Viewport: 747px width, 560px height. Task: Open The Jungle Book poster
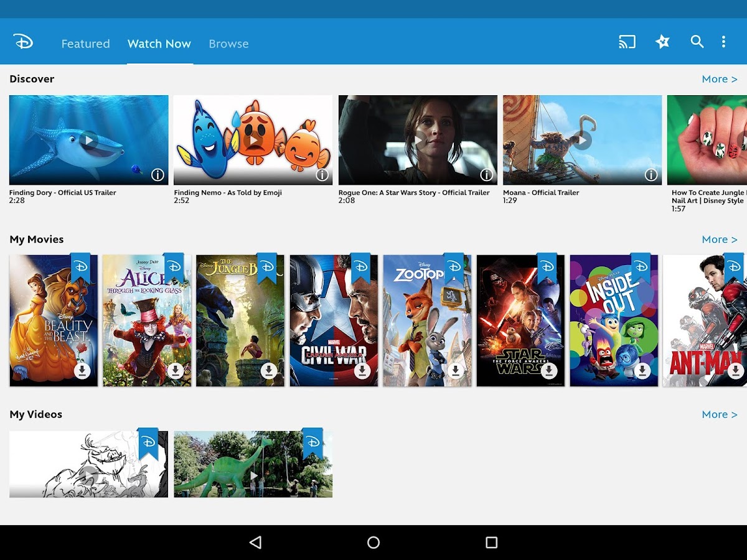tap(240, 320)
